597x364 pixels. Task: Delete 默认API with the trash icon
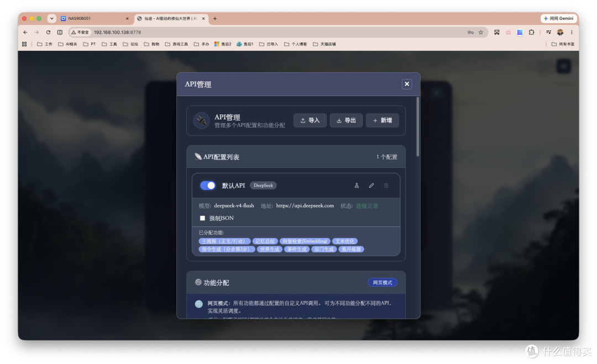[x=386, y=185]
